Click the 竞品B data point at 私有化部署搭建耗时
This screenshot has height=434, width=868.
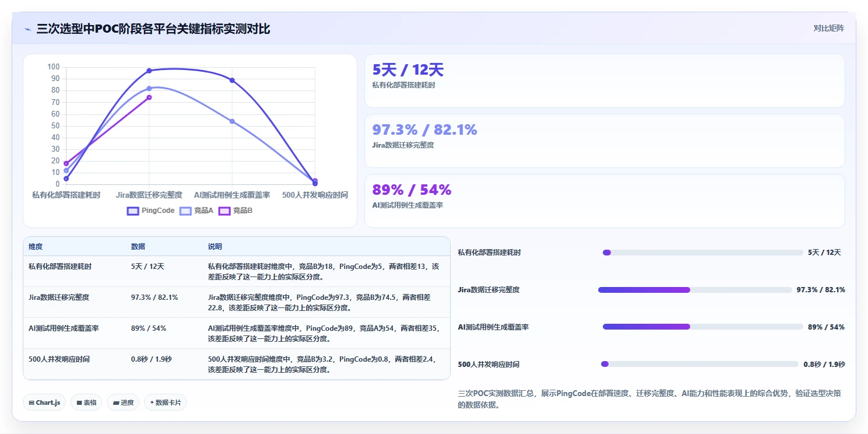point(66,163)
